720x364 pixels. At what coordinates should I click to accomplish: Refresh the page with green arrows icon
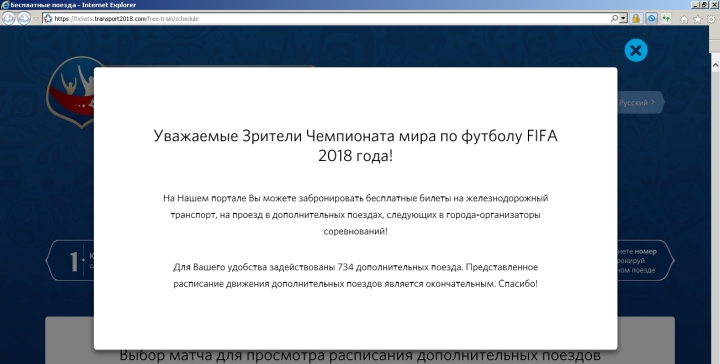666,18
